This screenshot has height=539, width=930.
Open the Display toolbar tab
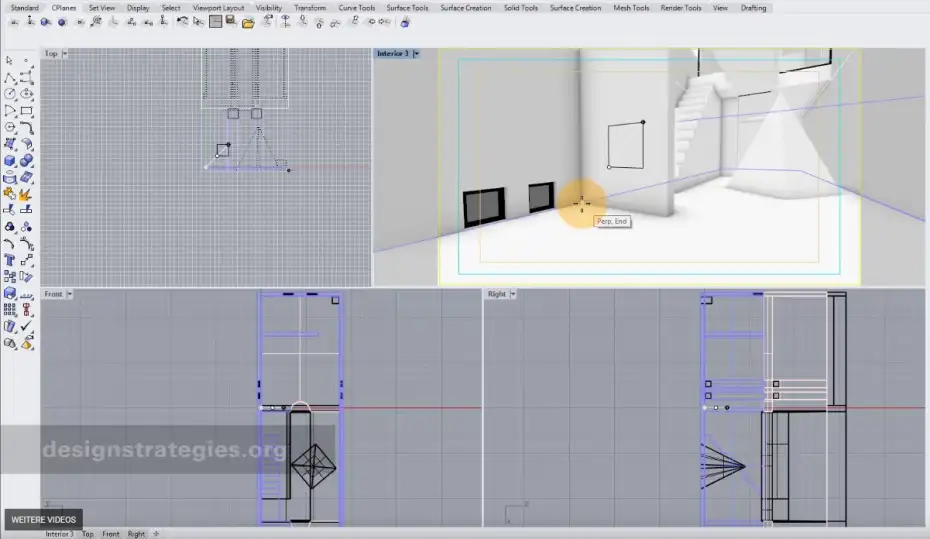click(138, 8)
